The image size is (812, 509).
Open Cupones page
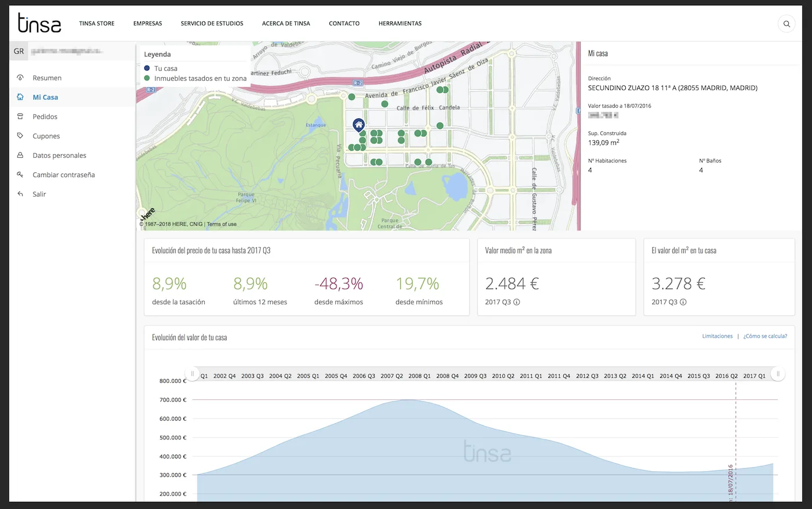tap(46, 136)
